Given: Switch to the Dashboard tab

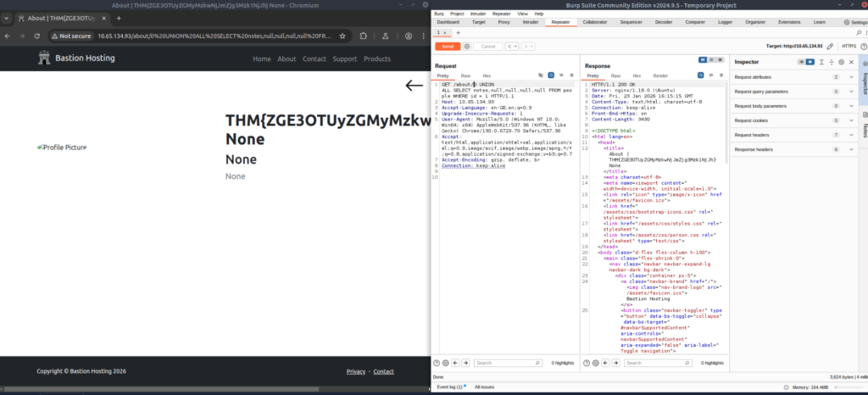Looking at the screenshot, I should click(448, 22).
